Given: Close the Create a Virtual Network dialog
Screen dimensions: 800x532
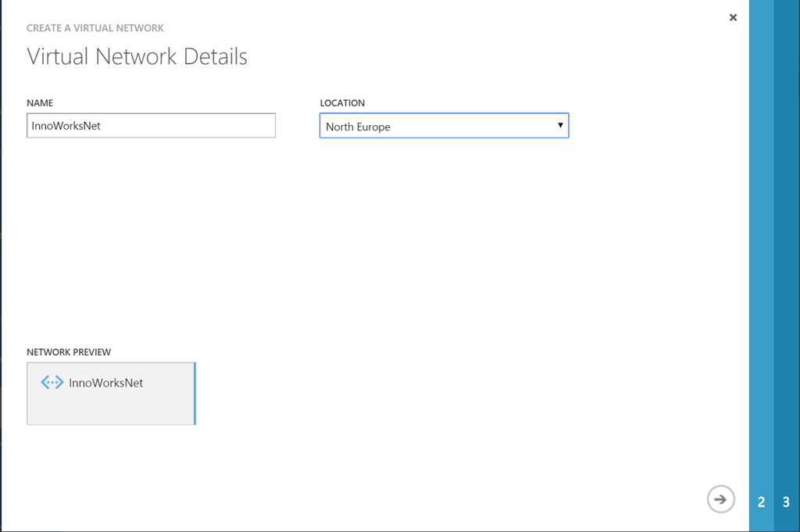Looking at the screenshot, I should pyautogui.click(x=733, y=17).
